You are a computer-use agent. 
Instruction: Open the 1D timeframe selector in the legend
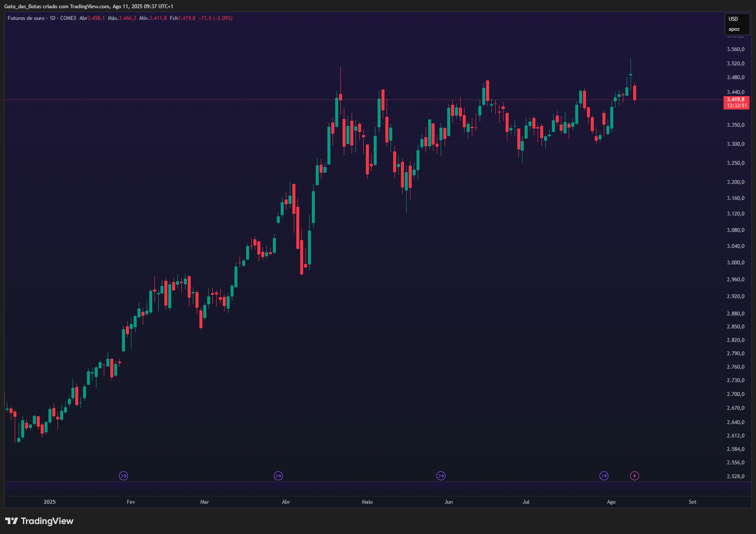pos(52,18)
